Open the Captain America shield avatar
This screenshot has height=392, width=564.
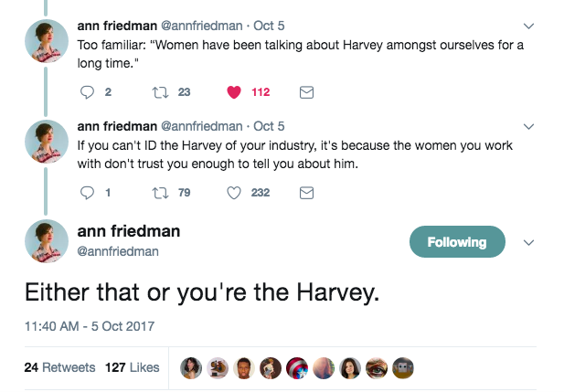[x=298, y=367]
